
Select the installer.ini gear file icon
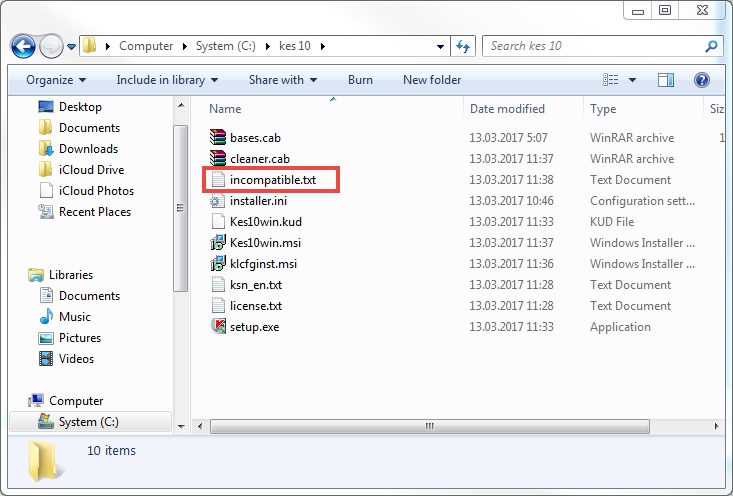[x=217, y=201]
